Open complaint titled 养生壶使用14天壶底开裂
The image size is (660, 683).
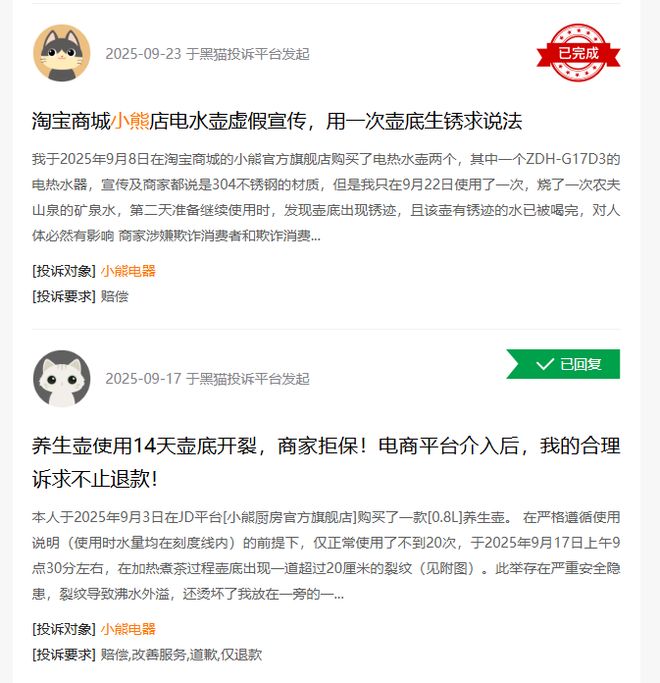tap(325, 462)
